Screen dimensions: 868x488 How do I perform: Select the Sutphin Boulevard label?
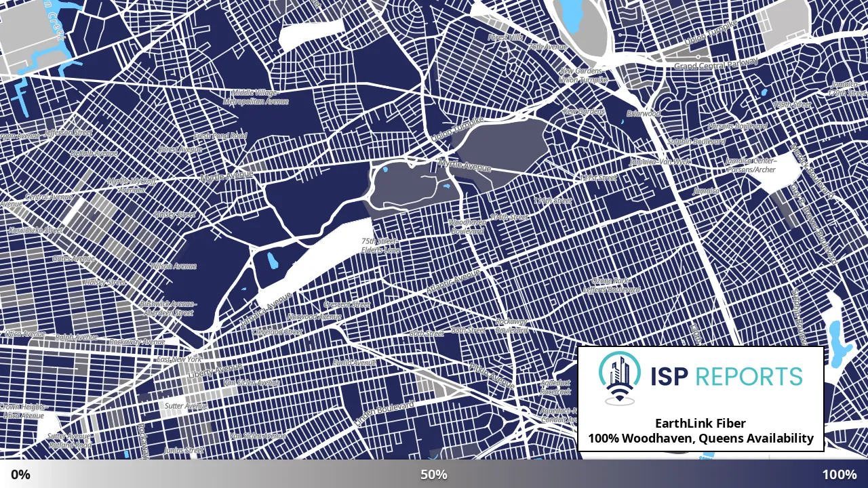pos(696,141)
